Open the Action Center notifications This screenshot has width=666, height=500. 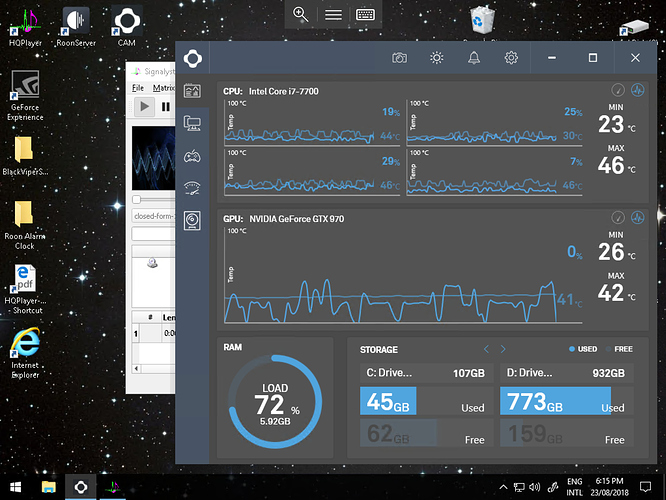[645, 487]
